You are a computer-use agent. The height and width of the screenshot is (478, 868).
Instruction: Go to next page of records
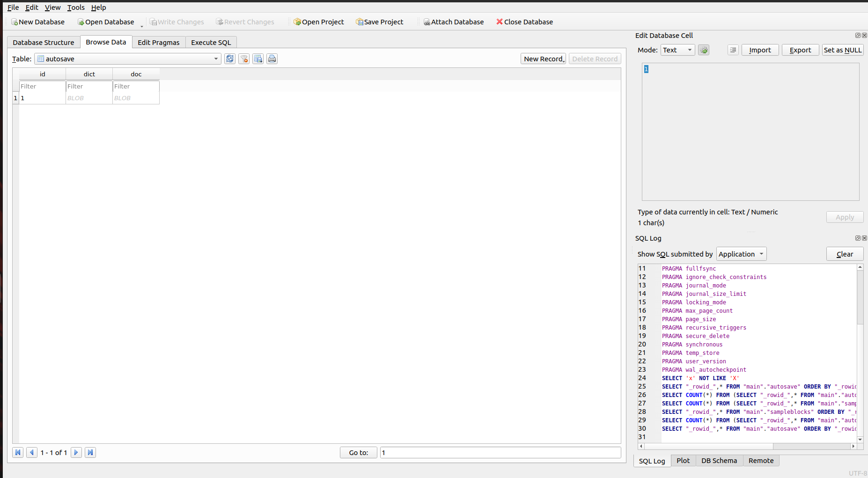pyautogui.click(x=76, y=452)
